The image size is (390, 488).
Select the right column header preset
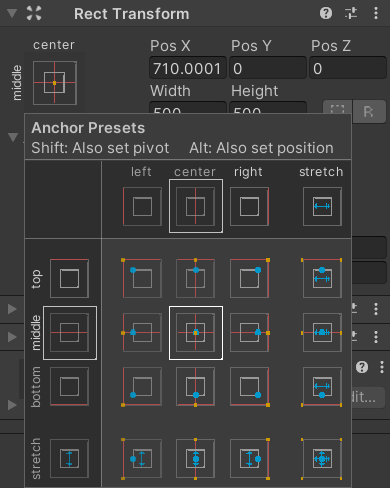point(249,206)
